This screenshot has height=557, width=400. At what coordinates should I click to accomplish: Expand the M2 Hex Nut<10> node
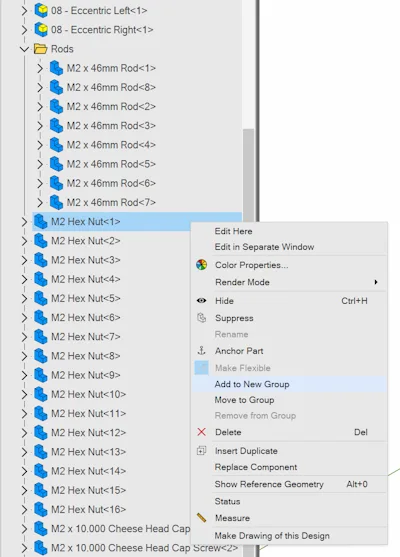point(24,394)
